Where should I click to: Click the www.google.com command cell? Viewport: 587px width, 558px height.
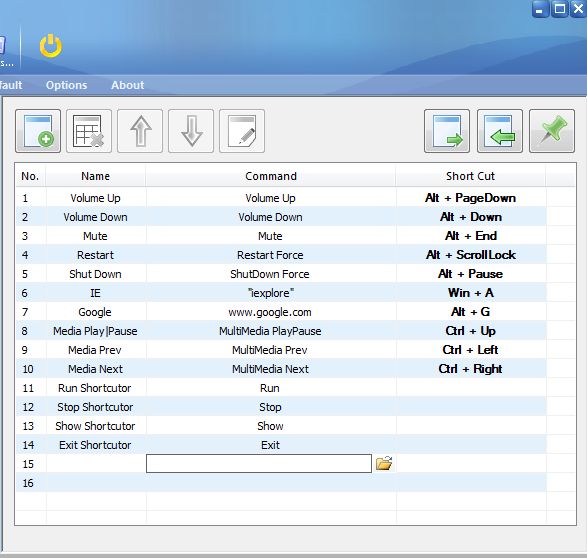[x=271, y=312]
